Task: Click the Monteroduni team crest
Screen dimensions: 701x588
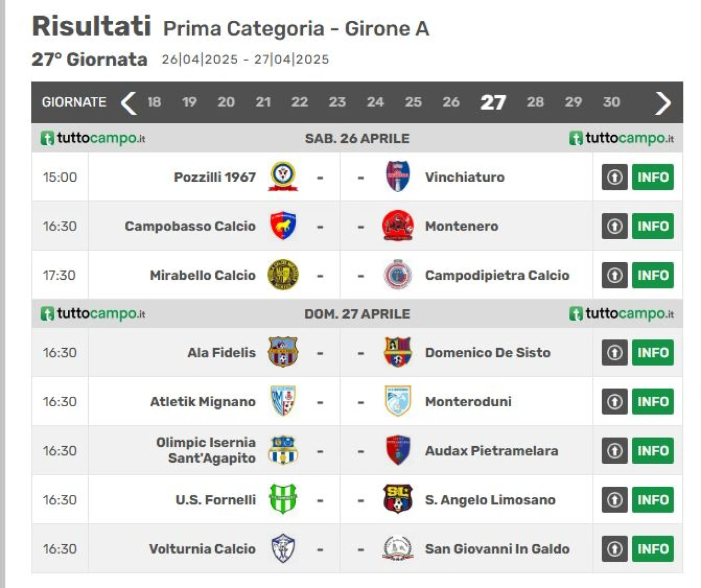Action: click(398, 401)
